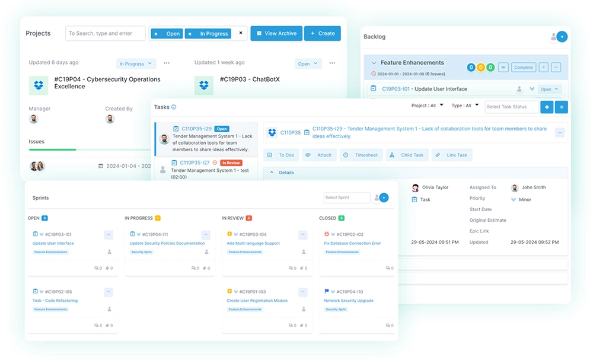Click the info icon next to Tasks
The image size is (593, 364).
(x=174, y=107)
